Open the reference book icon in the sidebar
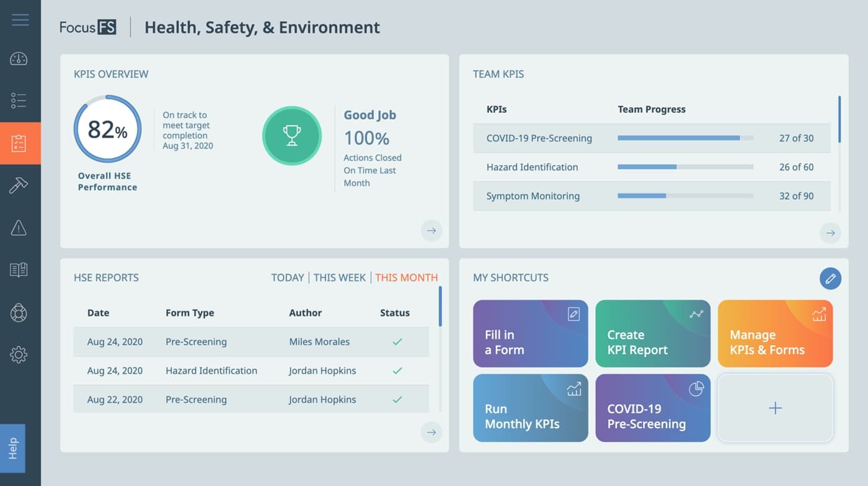Viewport: 868px width, 486px height. [19, 270]
